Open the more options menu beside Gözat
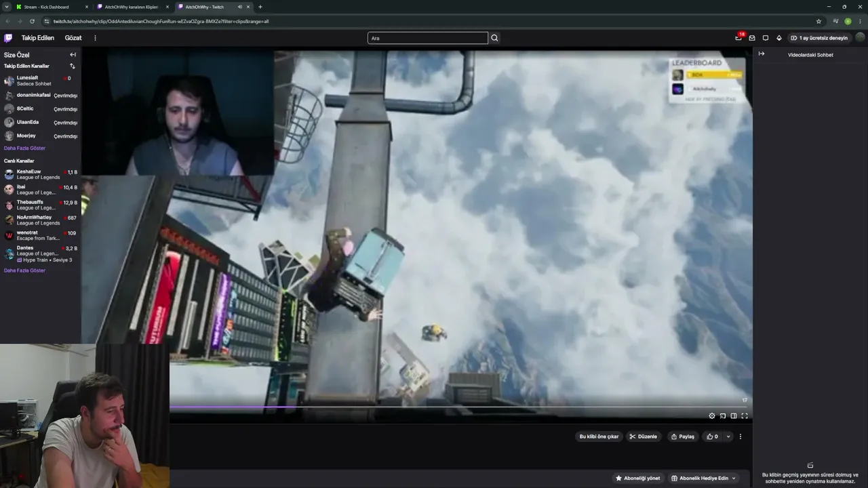The width and height of the screenshot is (868, 488). click(95, 38)
